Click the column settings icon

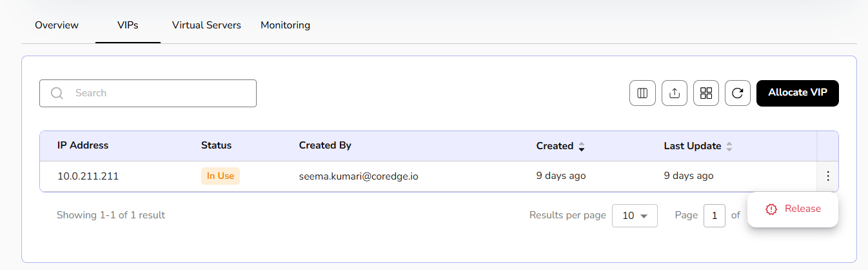click(642, 93)
